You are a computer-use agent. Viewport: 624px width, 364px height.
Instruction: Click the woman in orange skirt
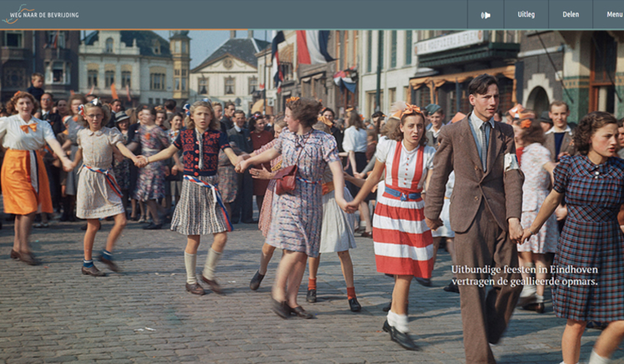pyautogui.click(x=26, y=169)
